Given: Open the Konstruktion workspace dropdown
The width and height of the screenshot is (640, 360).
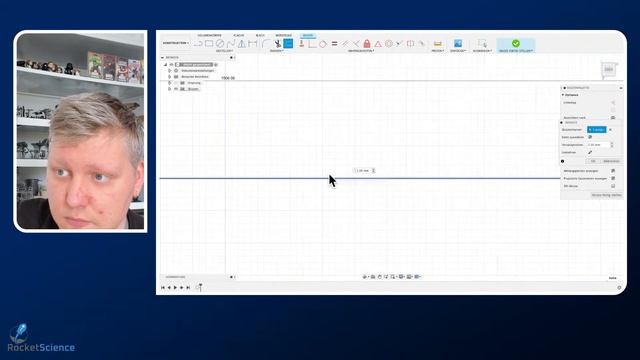Looking at the screenshot, I should click(x=176, y=43).
